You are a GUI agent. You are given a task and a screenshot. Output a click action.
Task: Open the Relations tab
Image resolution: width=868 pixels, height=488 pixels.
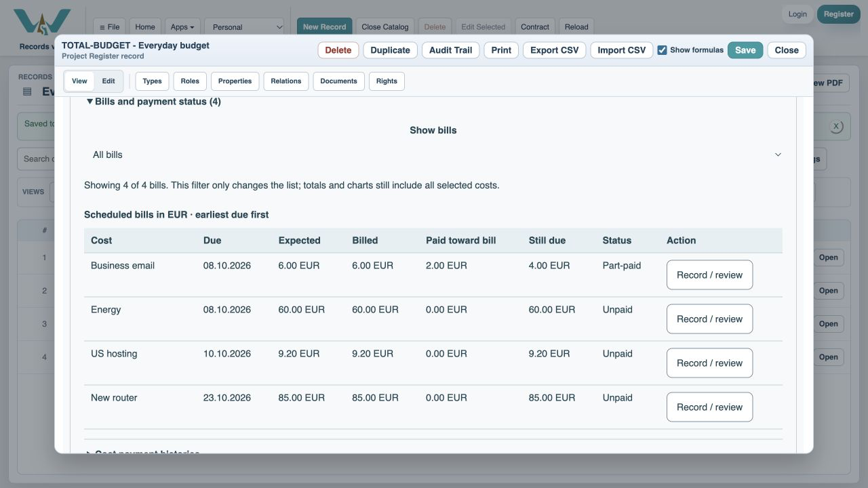pos(286,81)
